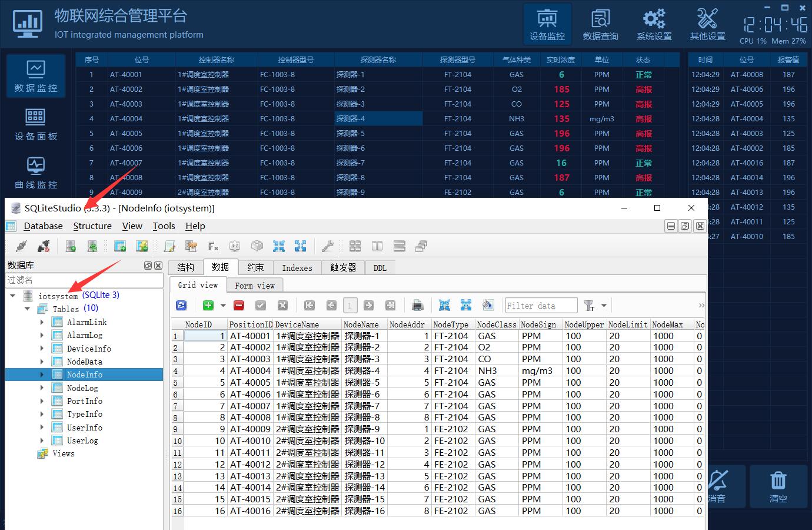The image size is (812, 530).
Task: Select the UserInfo table in tree
Action: tap(84, 428)
